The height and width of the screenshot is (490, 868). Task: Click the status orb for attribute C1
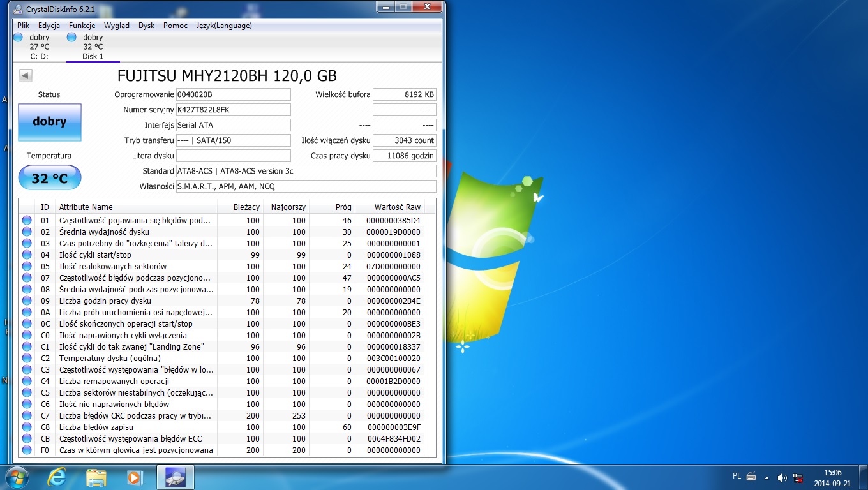(27, 346)
